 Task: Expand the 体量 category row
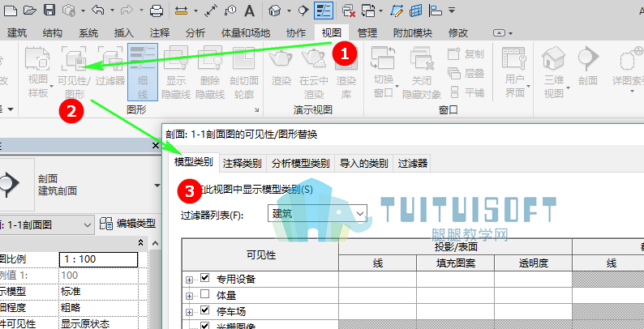[189, 296]
